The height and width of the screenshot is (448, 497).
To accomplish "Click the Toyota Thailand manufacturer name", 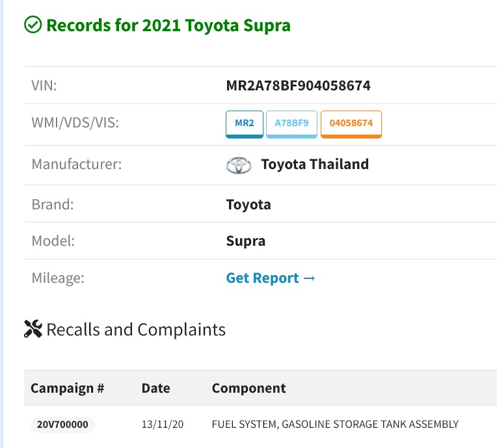I will (x=315, y=164).
